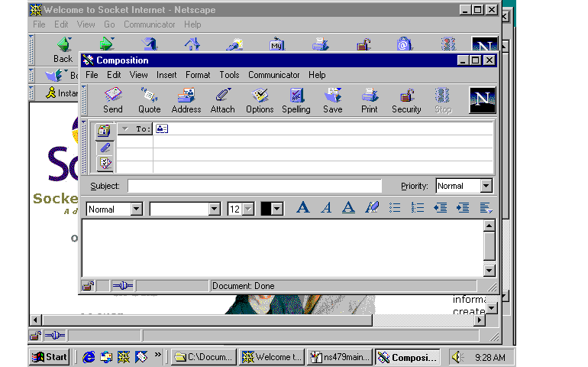Screen dimensions: 588x367
Task: Print the composed message
Action: pos(370,100)
